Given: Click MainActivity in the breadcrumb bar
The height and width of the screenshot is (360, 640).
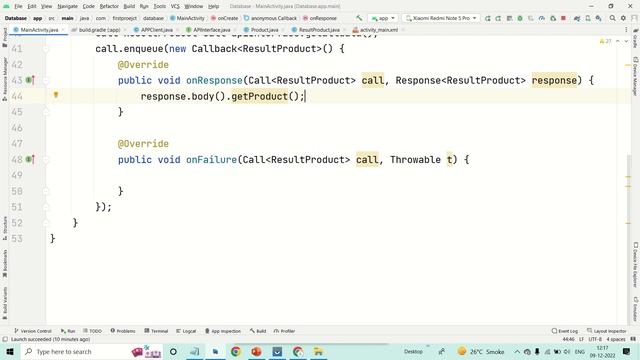Looking at the screenshot, I should click(187, 18).
